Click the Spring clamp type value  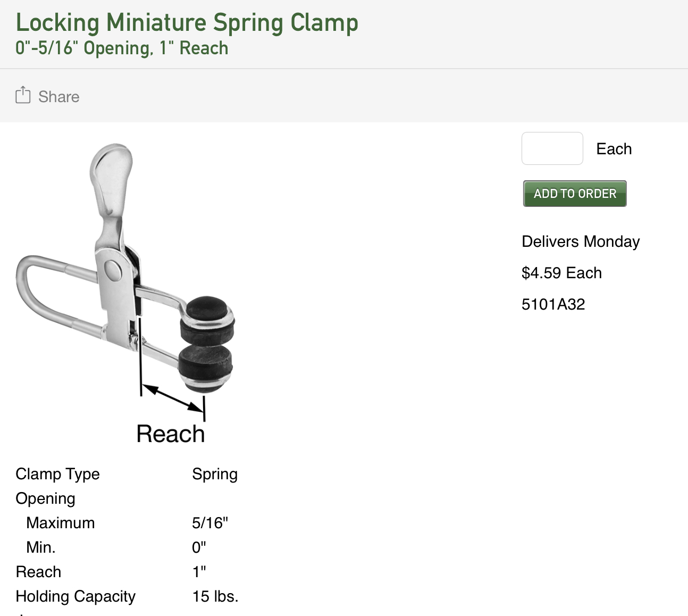point(215,474)
